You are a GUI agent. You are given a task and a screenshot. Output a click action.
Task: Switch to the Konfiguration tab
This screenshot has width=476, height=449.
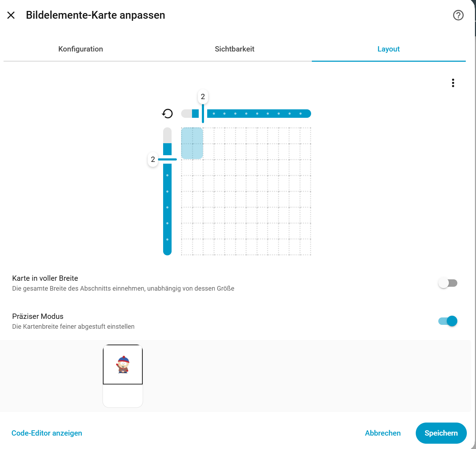tap(81, 49)
